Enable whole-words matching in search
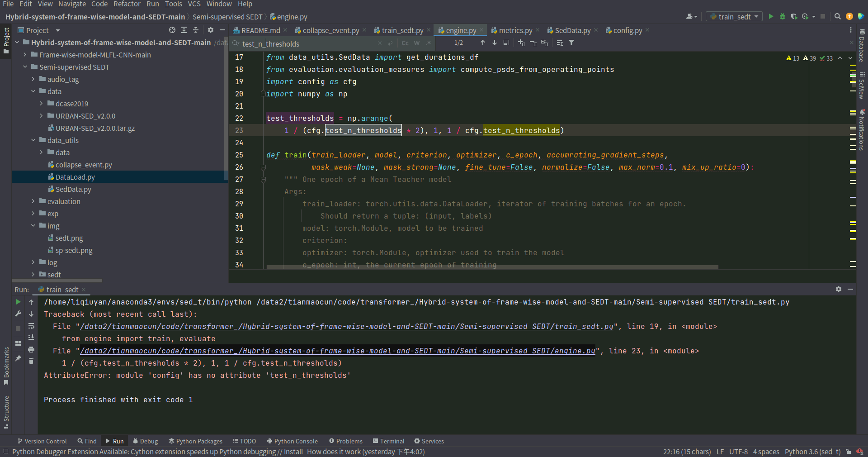This screenshot has width=868, height=457. click(416, 43)
